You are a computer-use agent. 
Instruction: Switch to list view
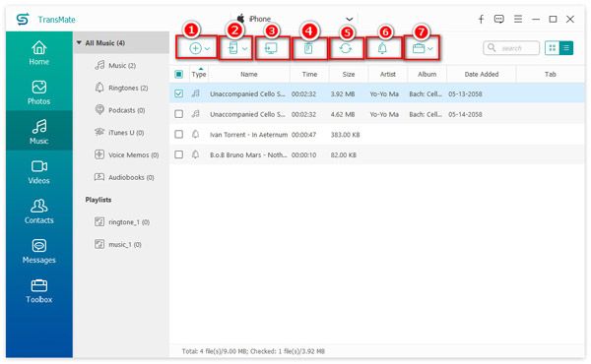566,48
